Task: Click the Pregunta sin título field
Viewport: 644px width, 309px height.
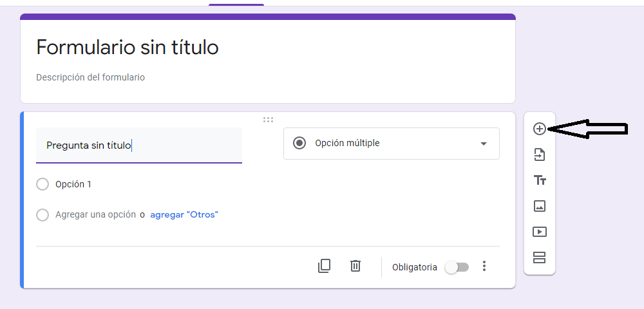Action: (139, 145)
